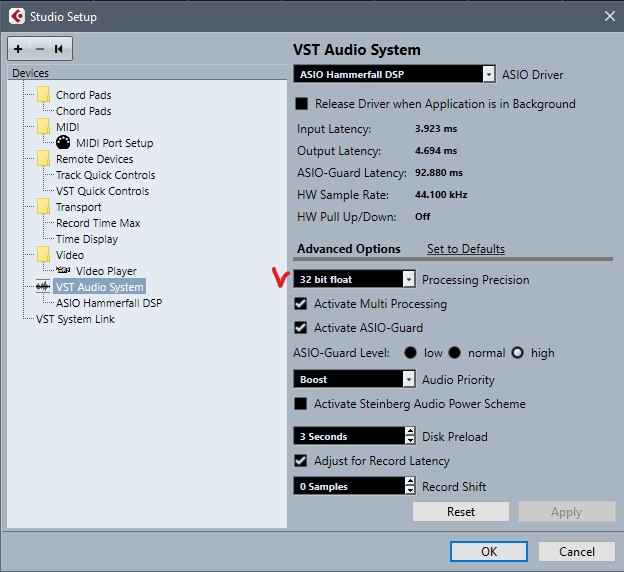Click the Video folder icon

click(43, 254)
